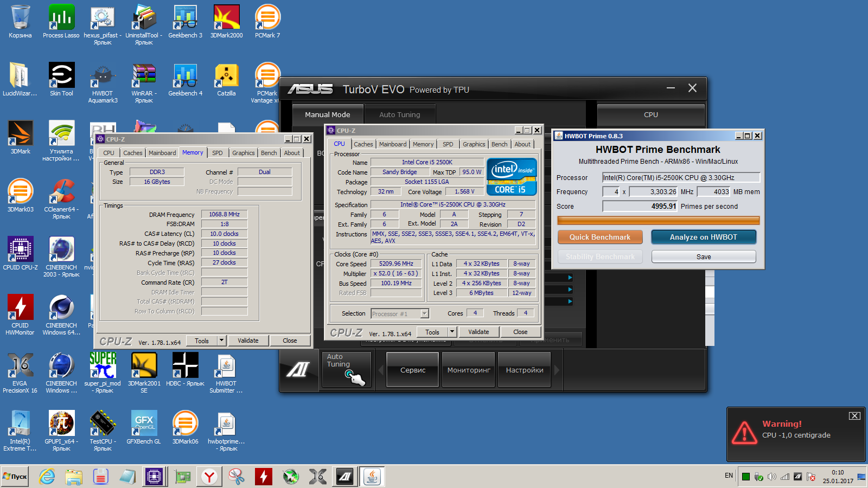Expand the Processor #1 selection dropdown
This screenshot has height=488, width=868.
click(425, 313)
